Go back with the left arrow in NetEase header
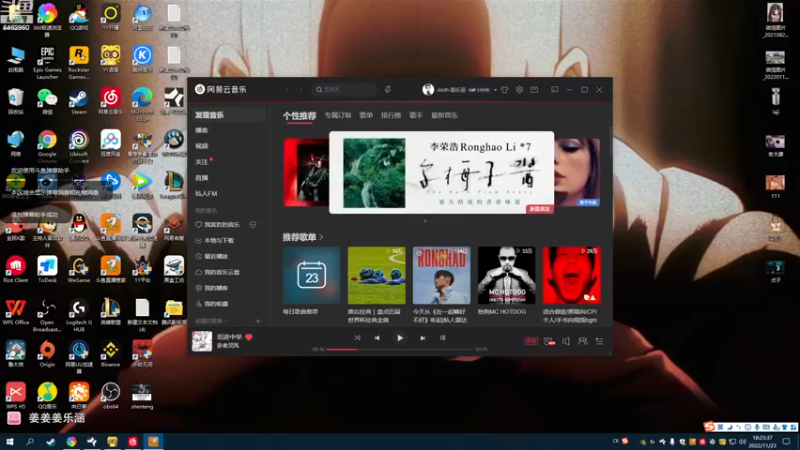 tap(287, 90)
